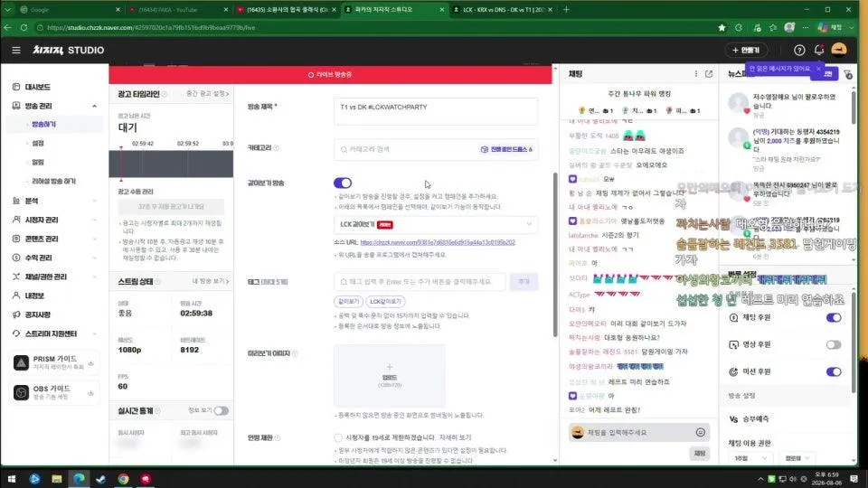Enable the 영상 후원 switch
The width and height of the screenshot is (868, 488).
pos(834,344)
